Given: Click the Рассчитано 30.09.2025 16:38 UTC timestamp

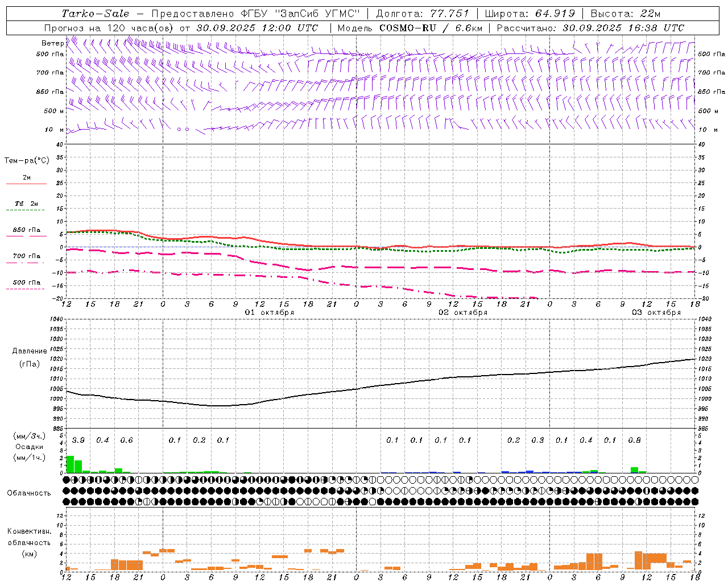Looking at the screenshot, I should (x=590, y=28).
